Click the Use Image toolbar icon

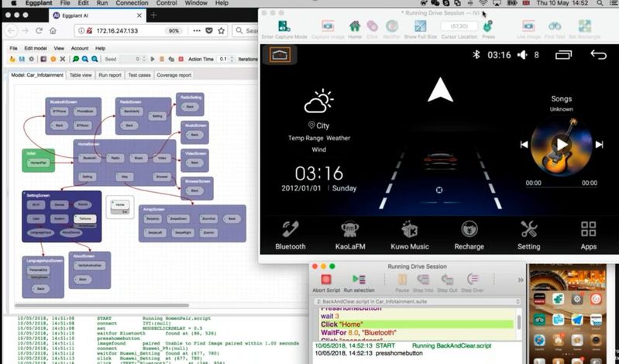click(528, 26)
